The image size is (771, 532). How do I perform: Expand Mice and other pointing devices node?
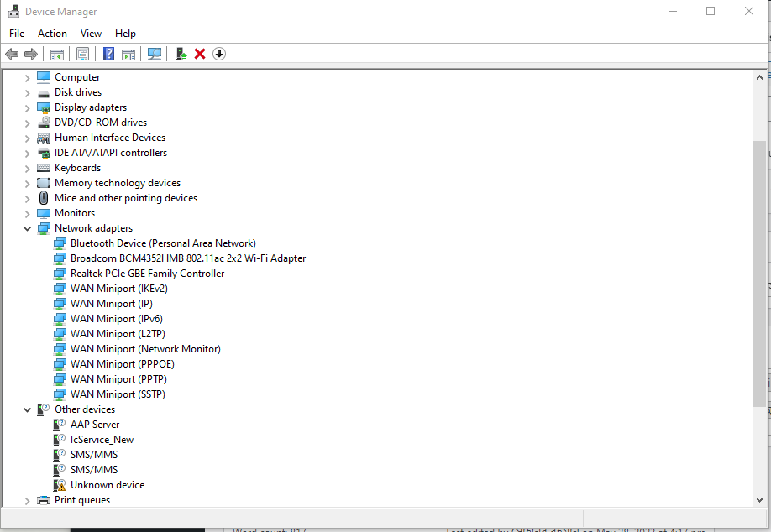[x=27, y=199]
